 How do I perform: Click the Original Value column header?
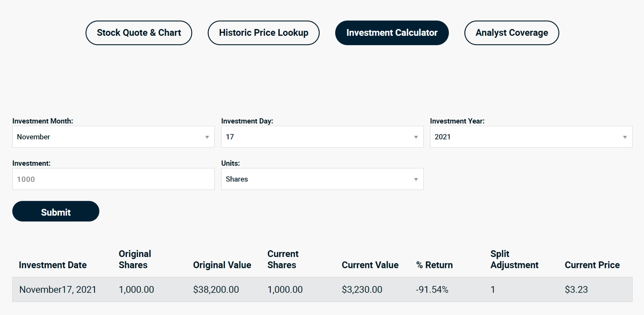(222, 265)
